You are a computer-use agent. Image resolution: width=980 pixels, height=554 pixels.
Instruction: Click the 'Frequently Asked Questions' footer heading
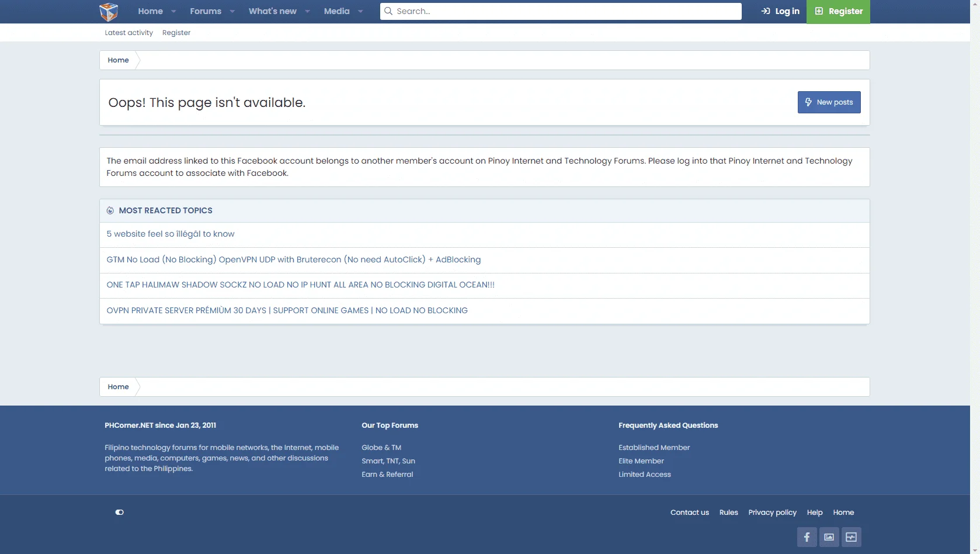[x=668, y=425]
